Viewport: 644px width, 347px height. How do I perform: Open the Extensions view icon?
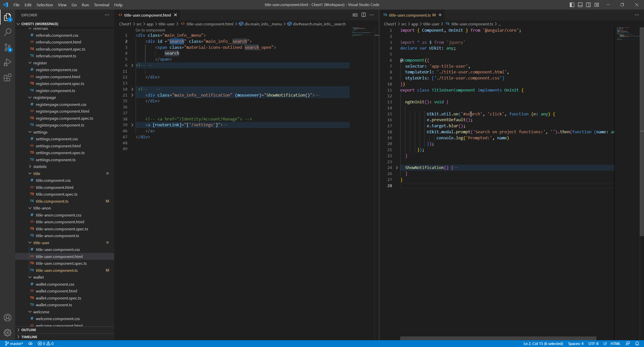pos(8,77)
